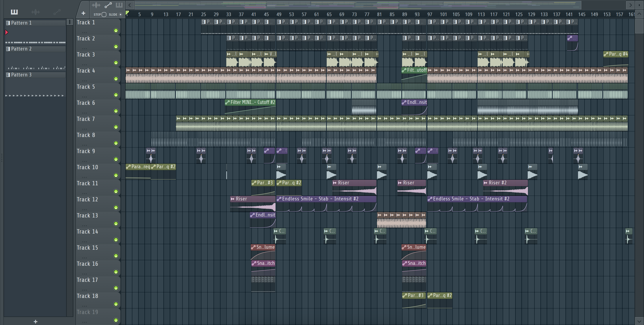This screenshot has height=325, width=644.
Task: Click the red play marker under Pattern 1
Action: coord(6,32)
